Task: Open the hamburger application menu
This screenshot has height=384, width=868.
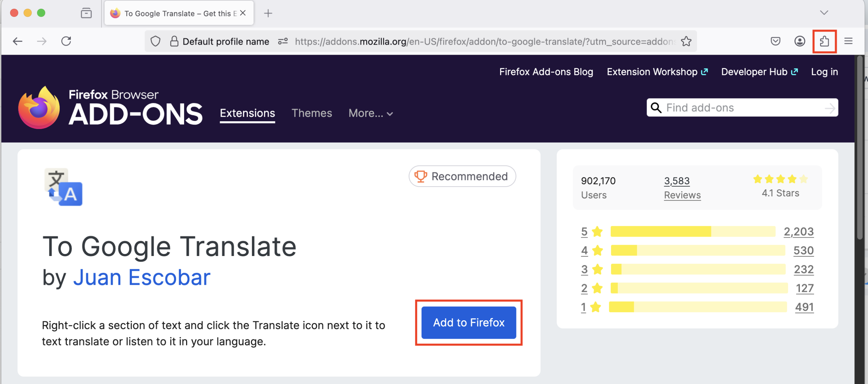Action: click(849, 41)
